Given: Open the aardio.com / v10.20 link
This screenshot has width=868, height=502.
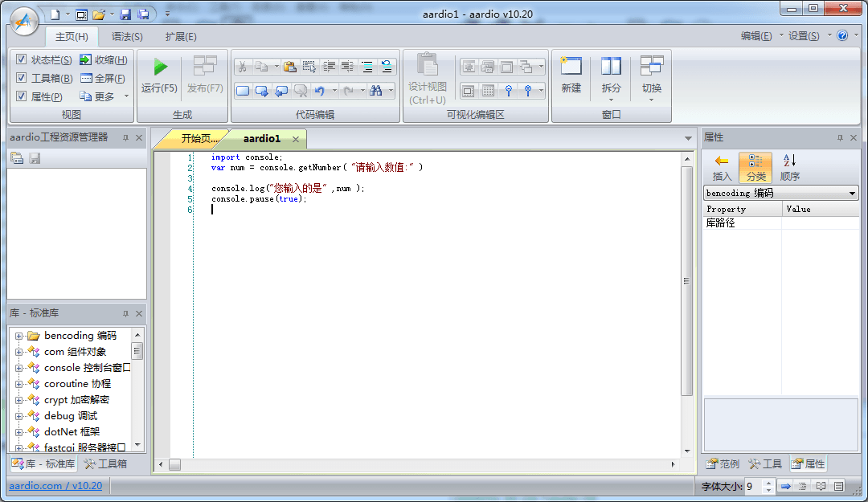Looking at the screenshot, I should pyautogui.click(x=55, y=486).
